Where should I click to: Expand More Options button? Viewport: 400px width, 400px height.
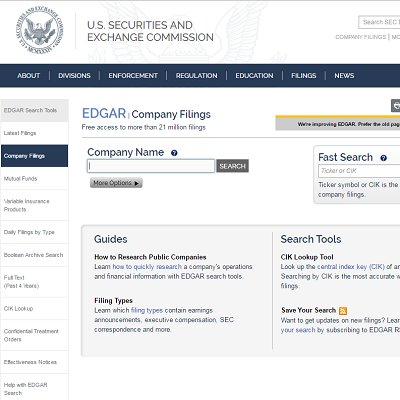[116, 183]
